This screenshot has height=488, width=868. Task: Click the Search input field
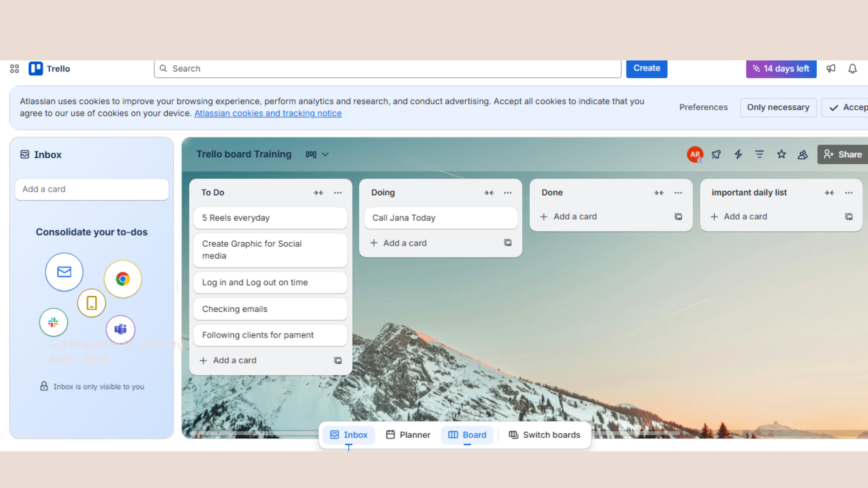387,69
